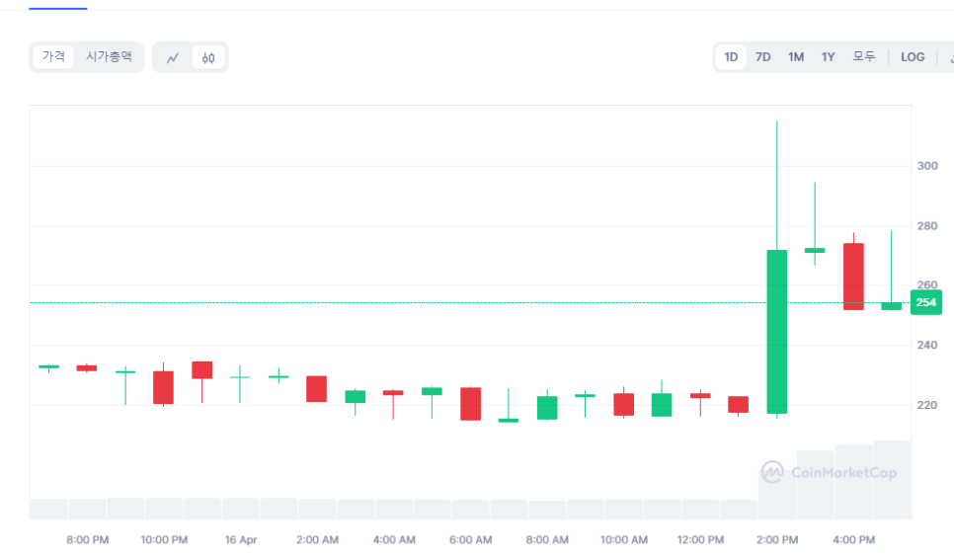Click the 2:00 PM time axis label
The height and width of the screenshot is (560, 954).
point(777,540)
